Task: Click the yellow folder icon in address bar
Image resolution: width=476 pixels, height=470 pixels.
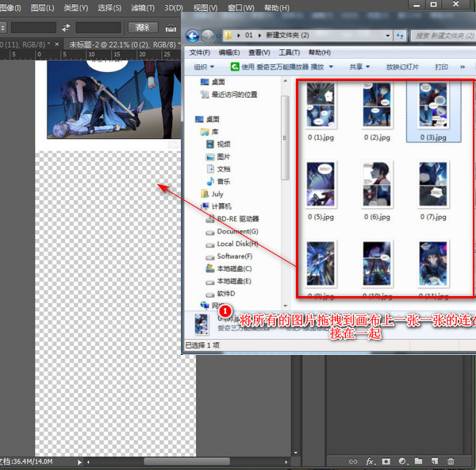Action: tap(228, 36)
